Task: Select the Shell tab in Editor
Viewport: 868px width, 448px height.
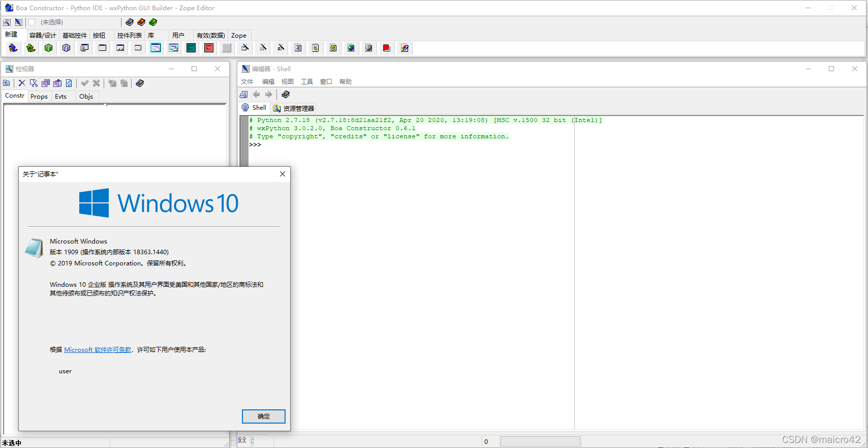Action: point(254,108)
